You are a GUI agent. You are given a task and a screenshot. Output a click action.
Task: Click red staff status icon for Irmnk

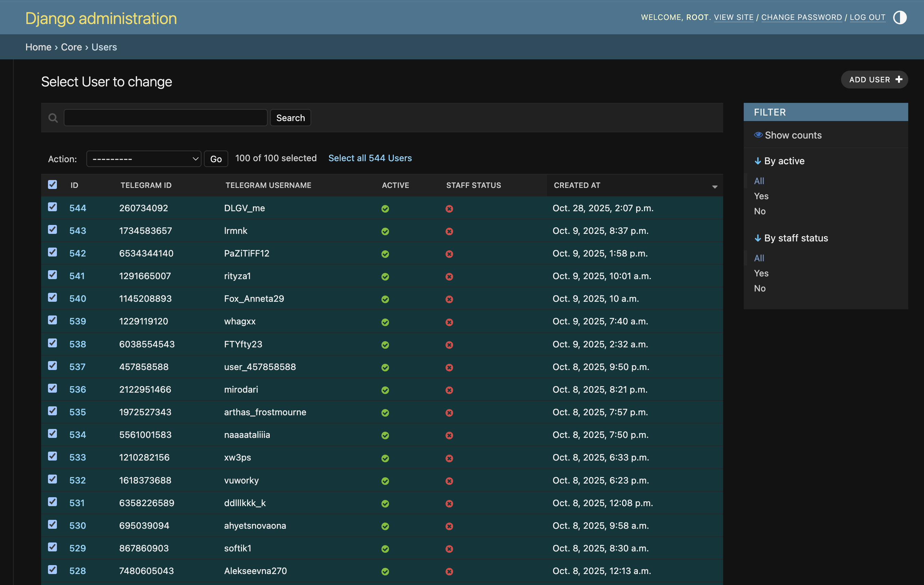[x=449, y=231]
